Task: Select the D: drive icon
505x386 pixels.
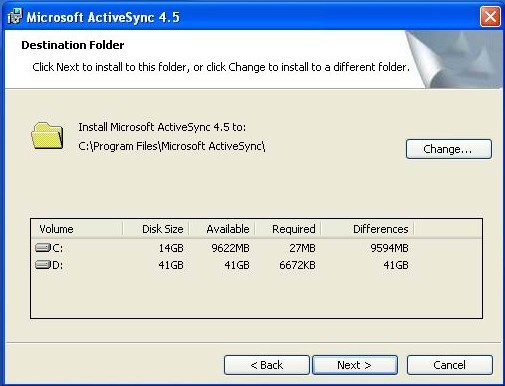Action: click(43, 265)
